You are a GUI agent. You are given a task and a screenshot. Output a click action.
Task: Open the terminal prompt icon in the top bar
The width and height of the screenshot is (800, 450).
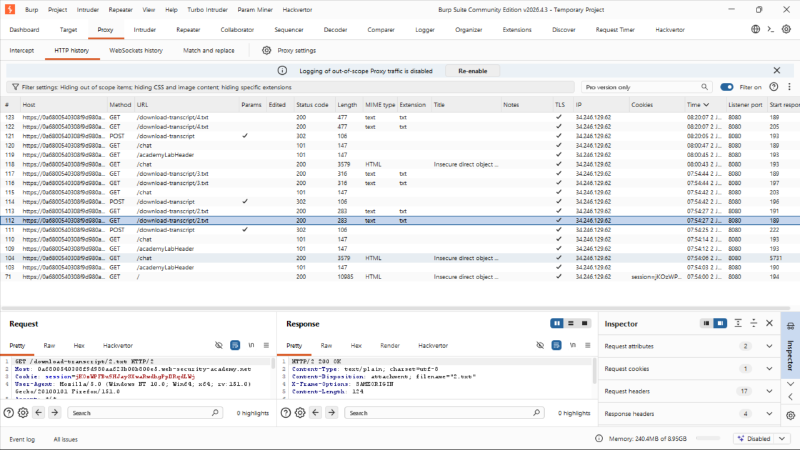click(770, 29)
